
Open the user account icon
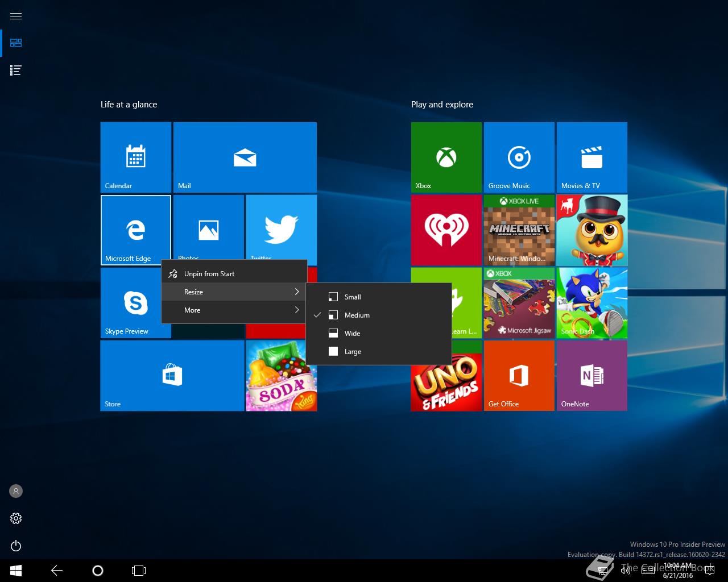16,491
